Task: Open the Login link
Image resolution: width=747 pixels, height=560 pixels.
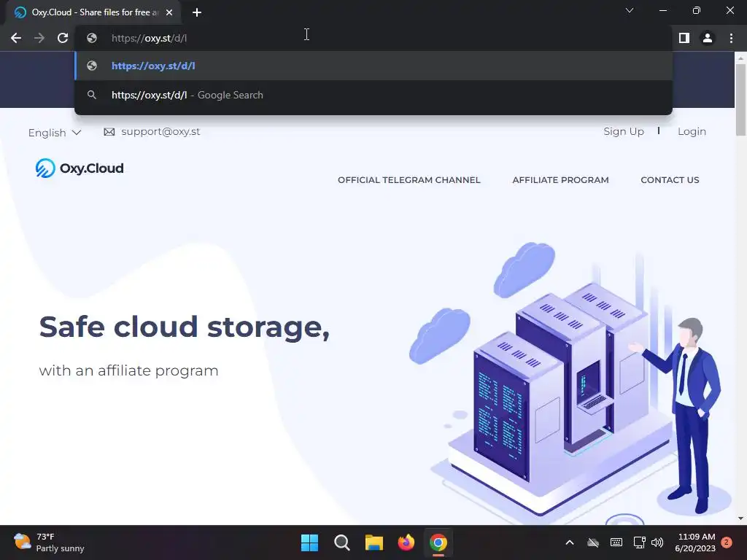Action: coord(692,131)
